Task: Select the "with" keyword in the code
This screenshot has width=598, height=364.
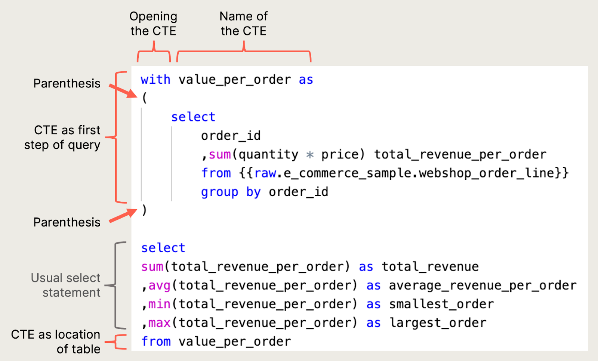Action: [155, 79]
